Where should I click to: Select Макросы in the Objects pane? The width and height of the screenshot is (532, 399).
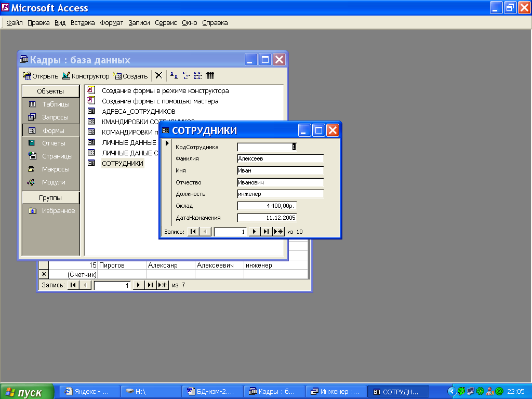[50, 169]
